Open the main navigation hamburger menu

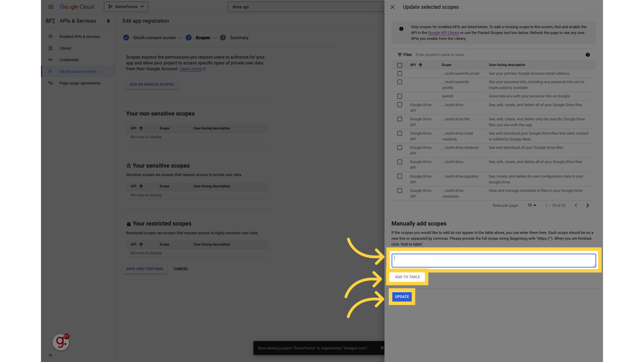click(51, 7)
